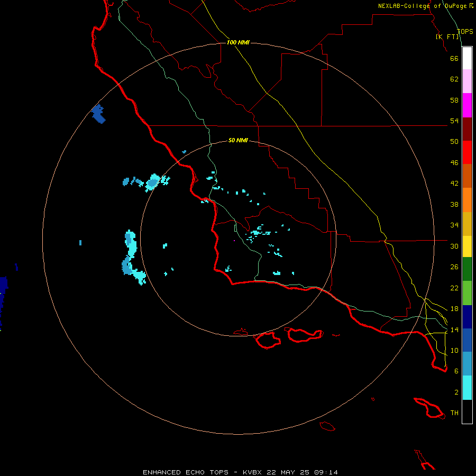Click the legend value '18'

point(454,309)
